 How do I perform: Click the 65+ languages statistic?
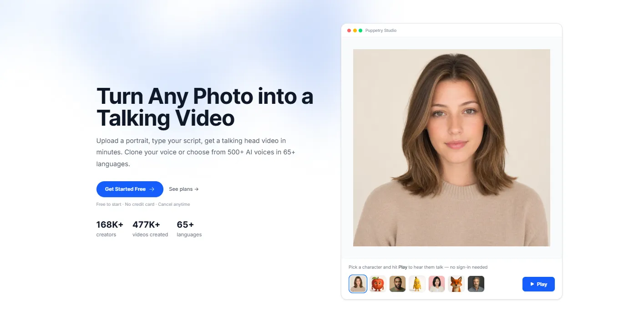[x=189, y=229]
